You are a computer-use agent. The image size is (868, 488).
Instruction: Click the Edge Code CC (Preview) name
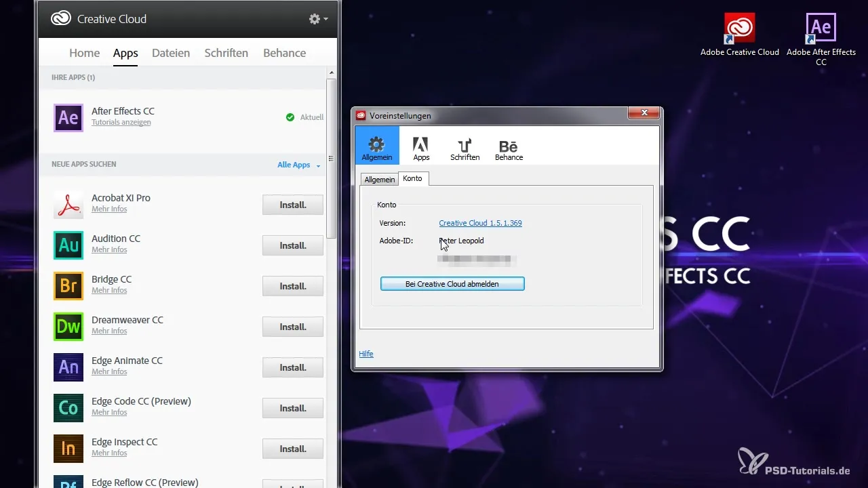click(141, 401)
